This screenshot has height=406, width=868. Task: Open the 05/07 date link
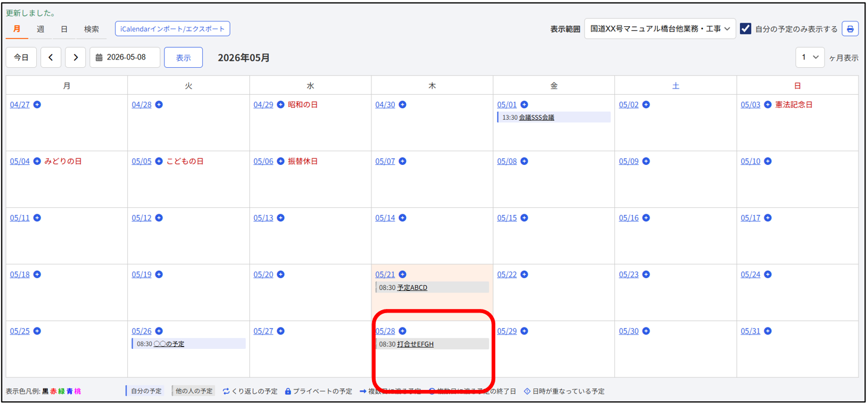(385, 161)
